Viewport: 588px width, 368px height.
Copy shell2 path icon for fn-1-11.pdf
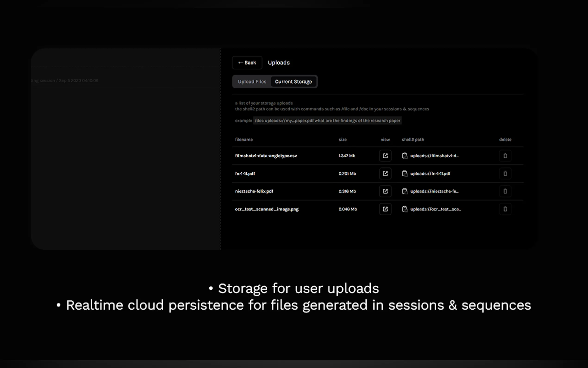404,174
